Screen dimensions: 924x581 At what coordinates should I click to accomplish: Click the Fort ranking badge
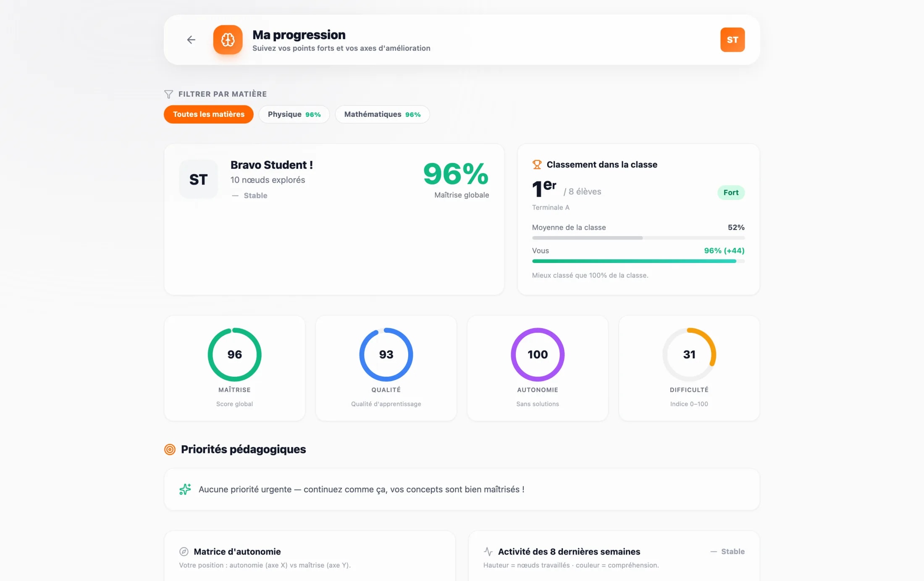[x=731, y=192]
